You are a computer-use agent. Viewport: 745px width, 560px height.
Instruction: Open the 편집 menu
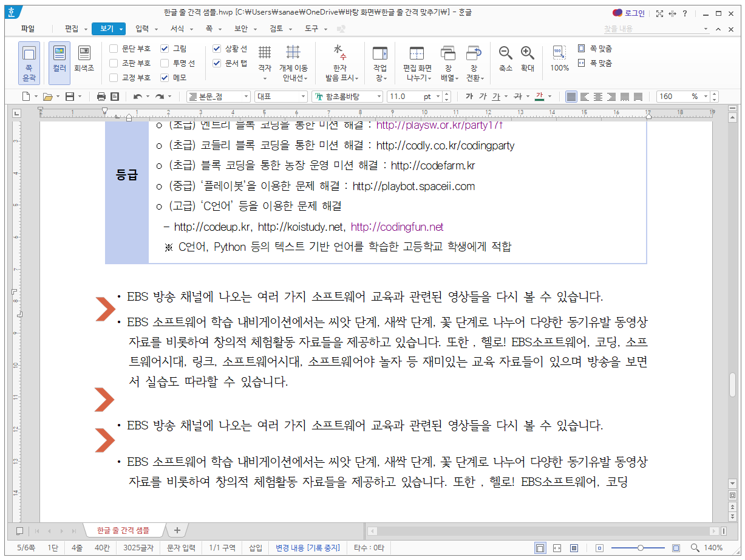coord(72,29)
